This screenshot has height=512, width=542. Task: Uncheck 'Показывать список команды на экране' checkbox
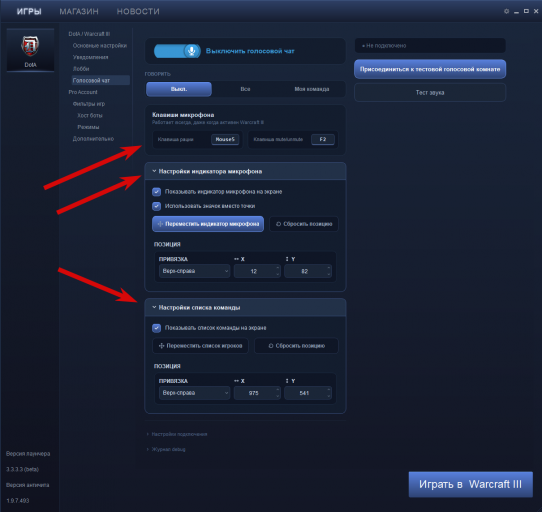tap(156, 328)
